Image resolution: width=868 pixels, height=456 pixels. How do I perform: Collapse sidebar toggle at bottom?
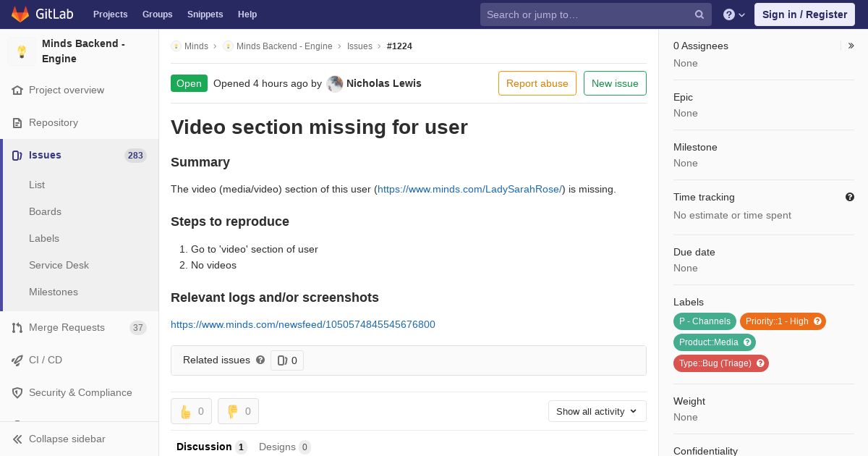[x=67, y=439]
